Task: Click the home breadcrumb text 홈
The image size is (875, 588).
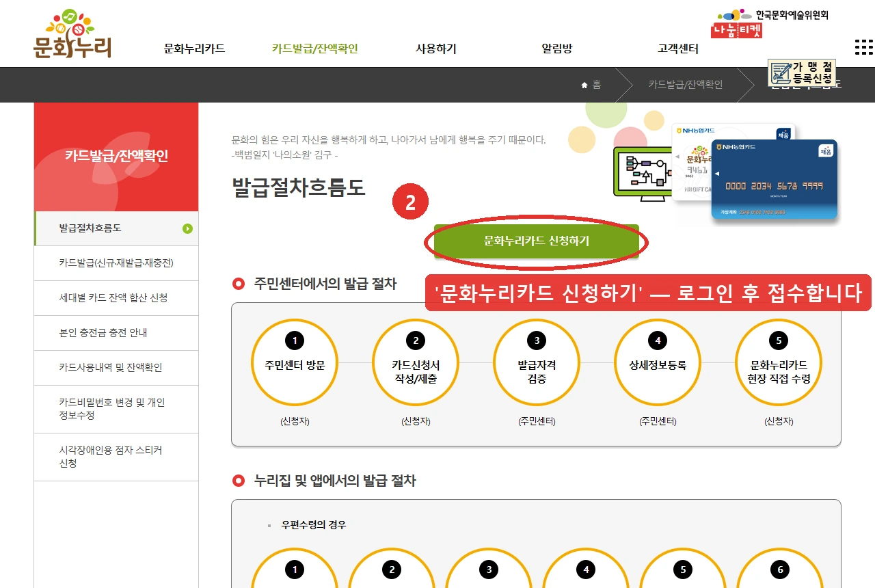Action: [597, 85]
